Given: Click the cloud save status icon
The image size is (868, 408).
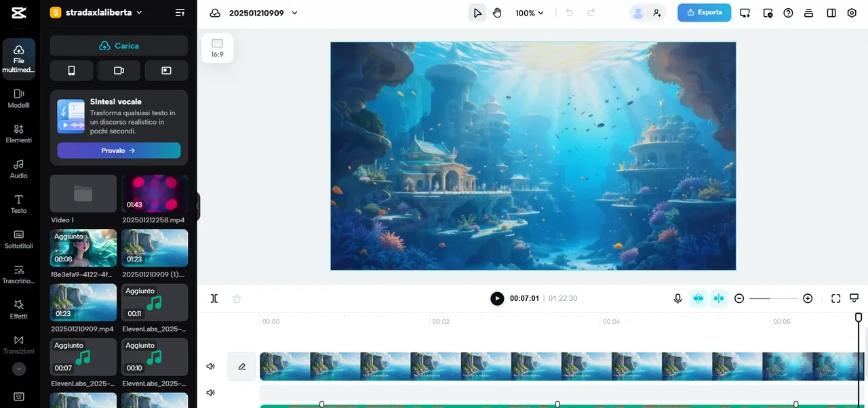Looking at the screenshot, I should coord(215,13).
